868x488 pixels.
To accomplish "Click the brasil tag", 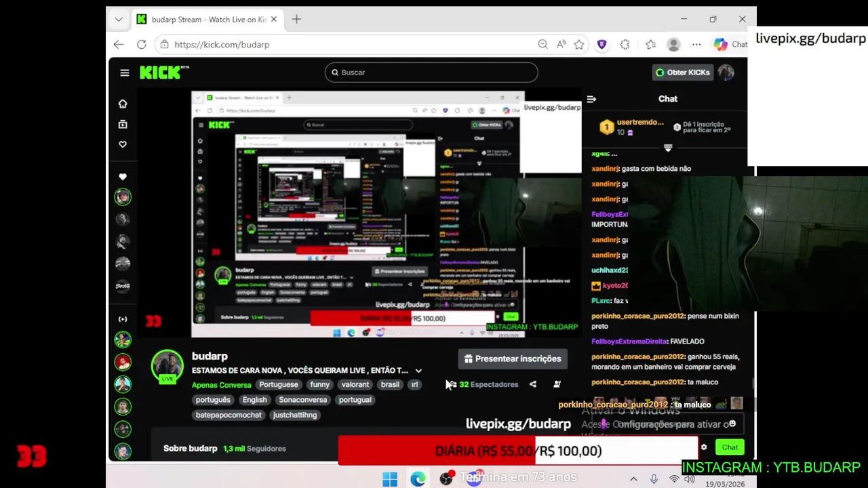I will [390, 384].
